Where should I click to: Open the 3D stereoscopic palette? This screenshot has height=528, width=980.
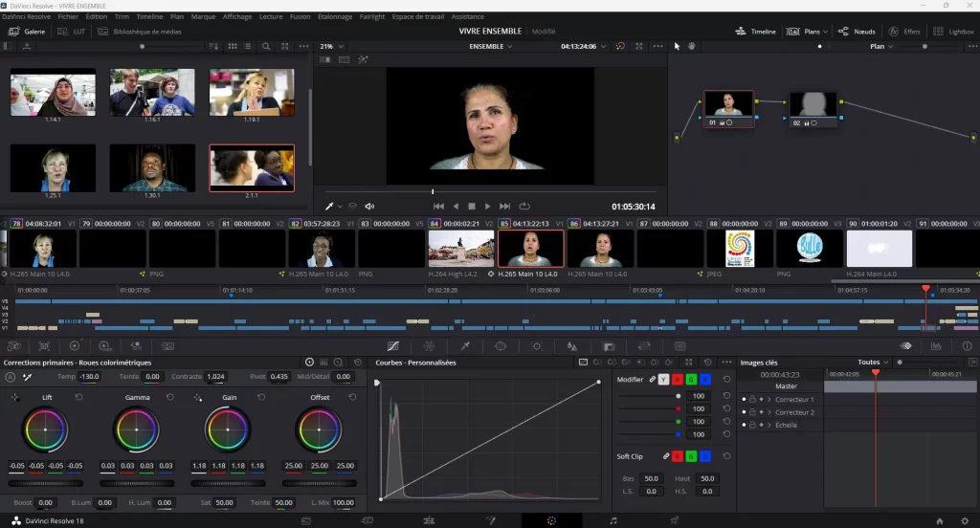tap(680, 346)
